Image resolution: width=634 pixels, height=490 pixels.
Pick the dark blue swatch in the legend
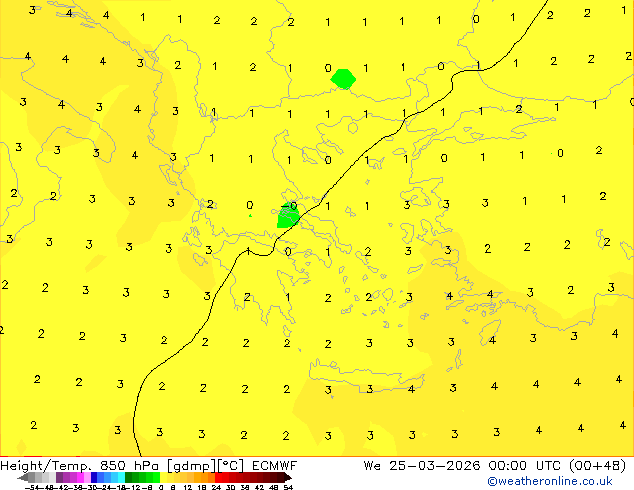coord(94,477)
